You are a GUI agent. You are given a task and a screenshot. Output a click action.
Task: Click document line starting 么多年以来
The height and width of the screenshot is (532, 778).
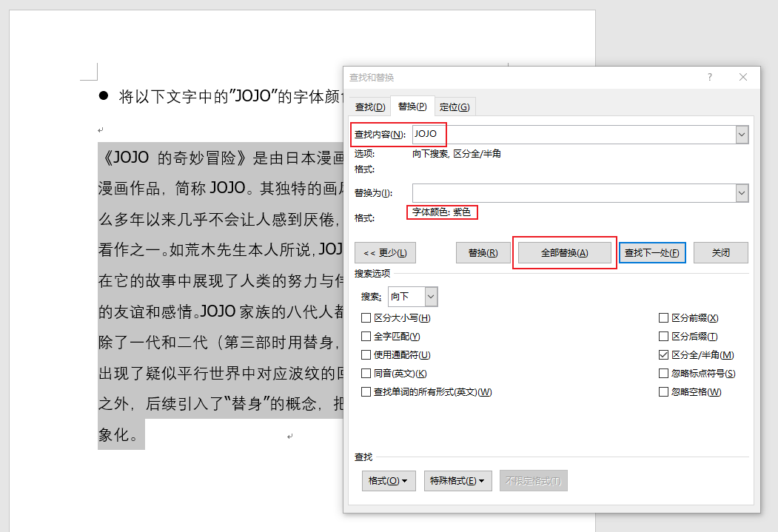coord(221,219)
